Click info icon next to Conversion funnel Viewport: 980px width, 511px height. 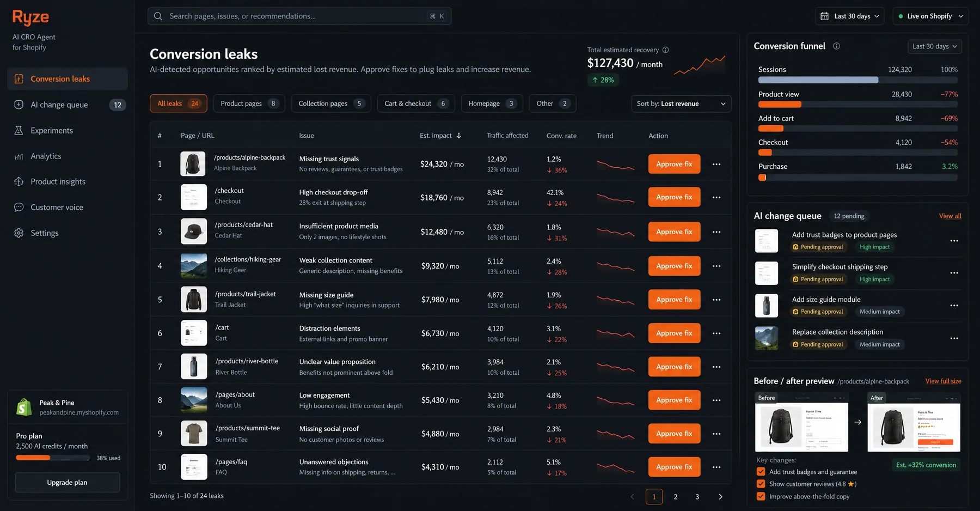[836, 46]
